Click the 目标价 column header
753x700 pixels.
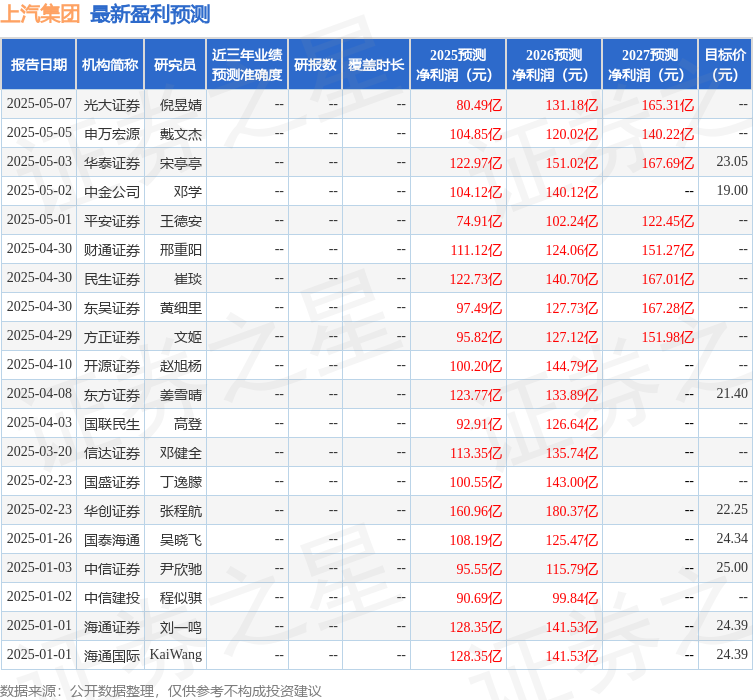click(725, 65)
